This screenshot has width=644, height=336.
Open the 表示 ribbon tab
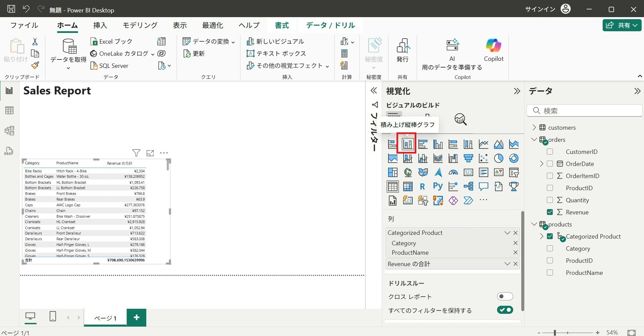[180, 26]
